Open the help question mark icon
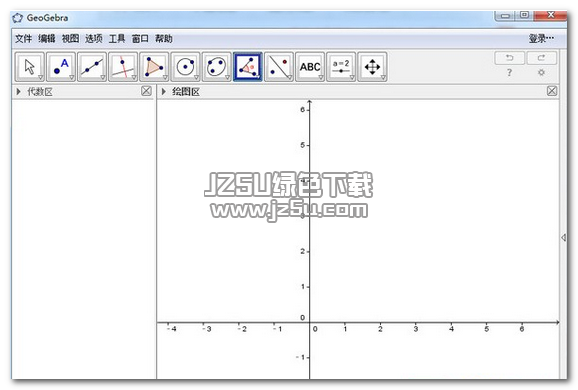The image size is (578, 390). point(509,72)
